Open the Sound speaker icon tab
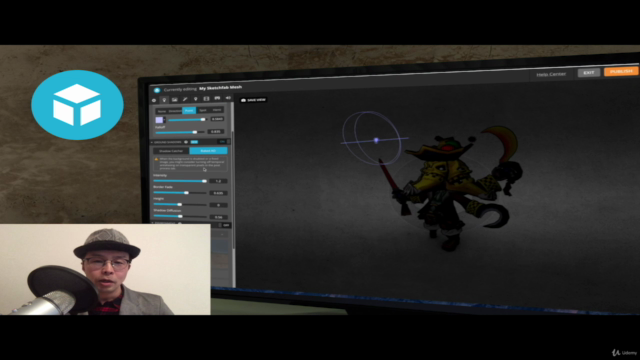This screenshot has height=360, width=640. pyautogui.click(x=228, y=98)
